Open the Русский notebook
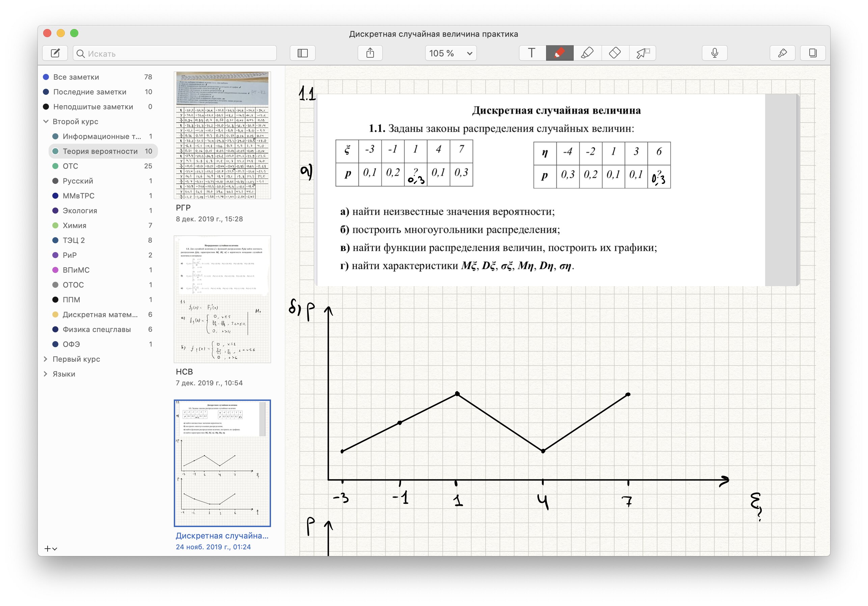 [103, 181]
